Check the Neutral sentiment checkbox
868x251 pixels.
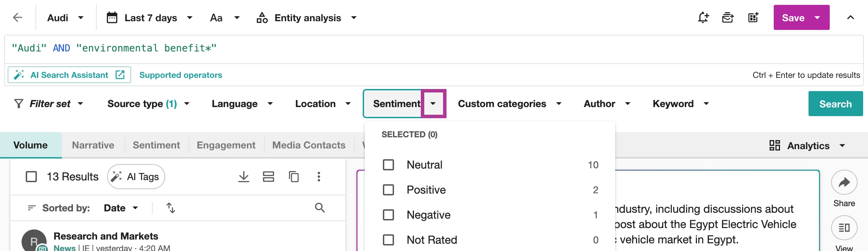pyautogui.click(x=388, y=165)
